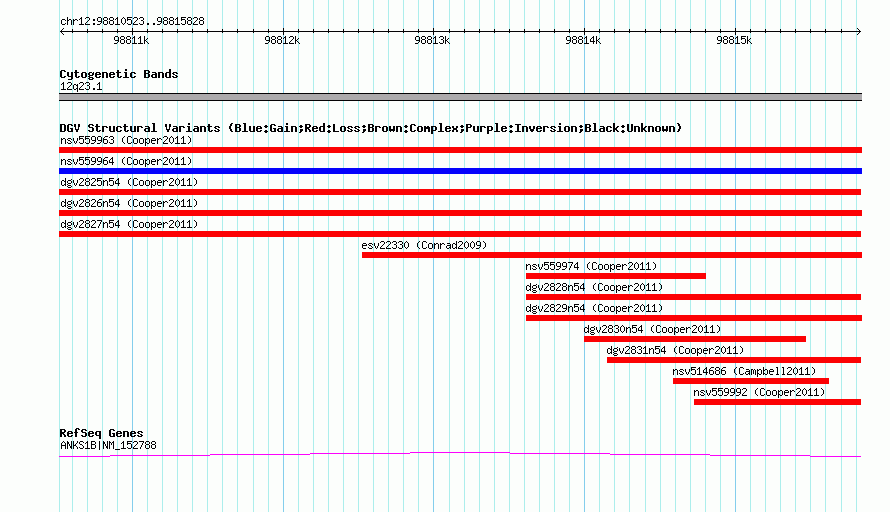The image size is (890, 512).
Task: Click the nsv559963 (Cooper2011) label
Action: click(126, 140)
